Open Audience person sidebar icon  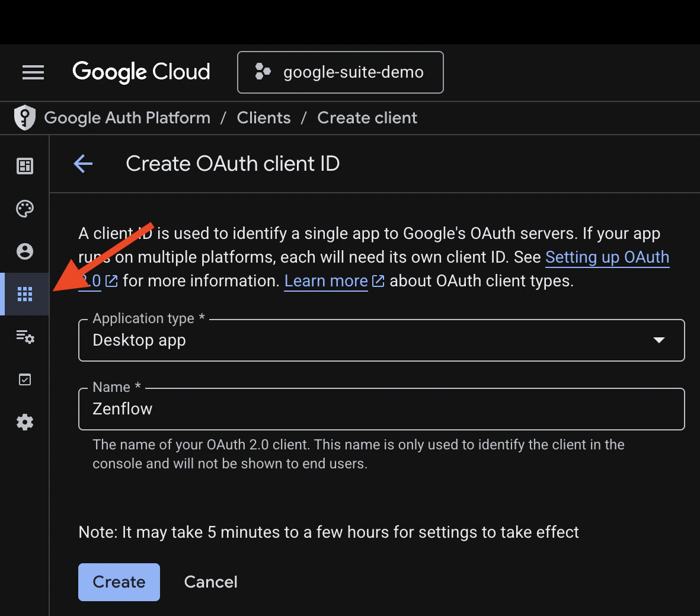[x=25, y=251]
